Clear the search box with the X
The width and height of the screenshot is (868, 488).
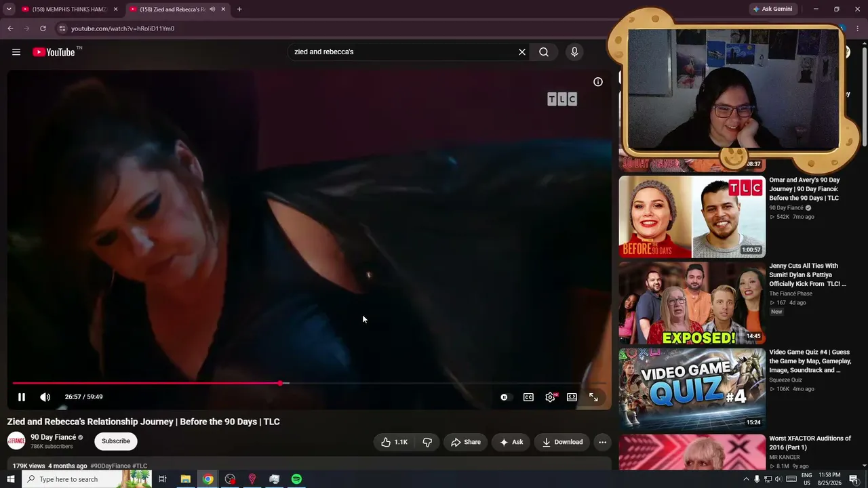click(522, 52)
